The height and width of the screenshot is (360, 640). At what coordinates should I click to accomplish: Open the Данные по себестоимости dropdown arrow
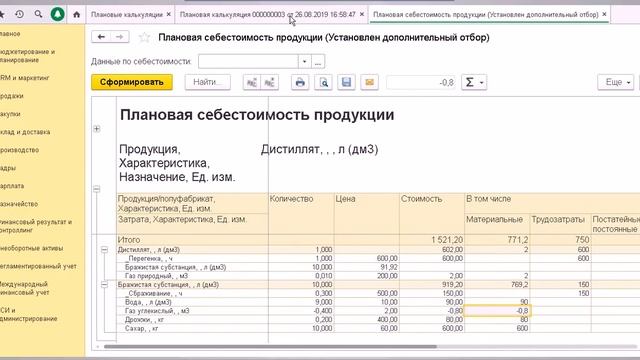click(304, 62)
